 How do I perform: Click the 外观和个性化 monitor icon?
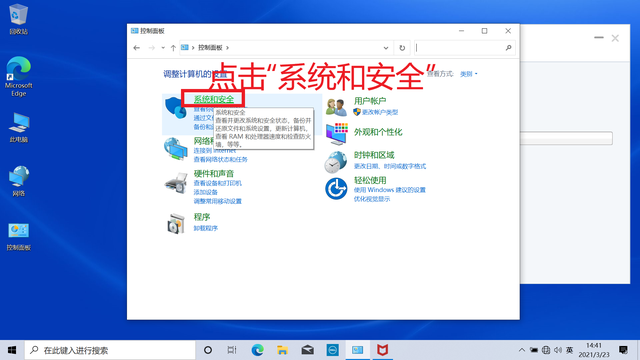tap(336, 134)
